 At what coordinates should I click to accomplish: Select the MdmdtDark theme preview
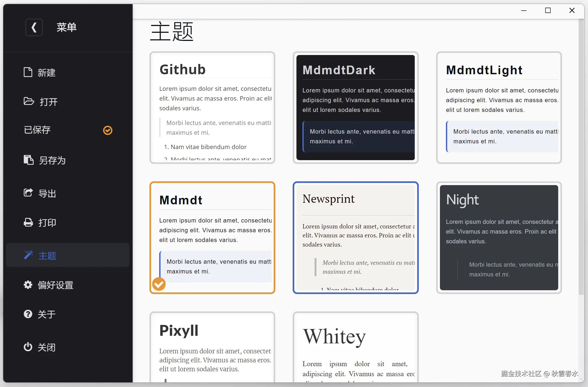click(355, 107)
